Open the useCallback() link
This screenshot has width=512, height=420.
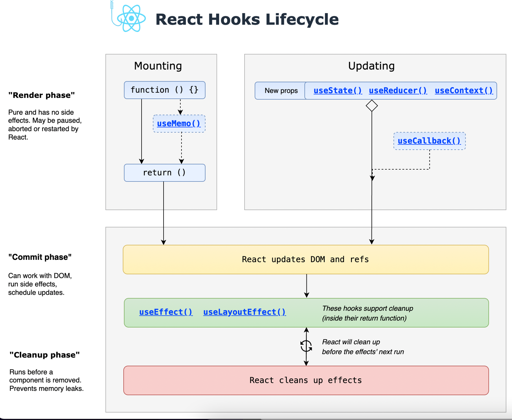[429, 141]
